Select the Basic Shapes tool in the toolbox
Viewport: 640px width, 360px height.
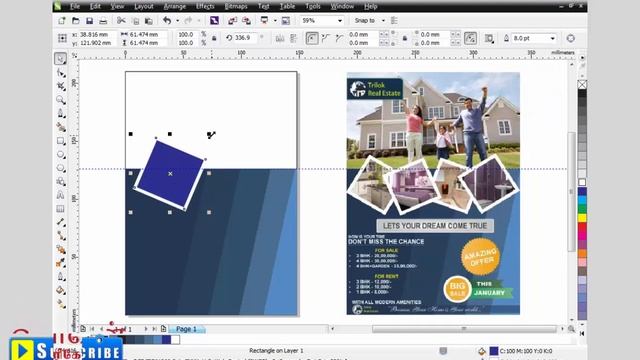point(61,182)
